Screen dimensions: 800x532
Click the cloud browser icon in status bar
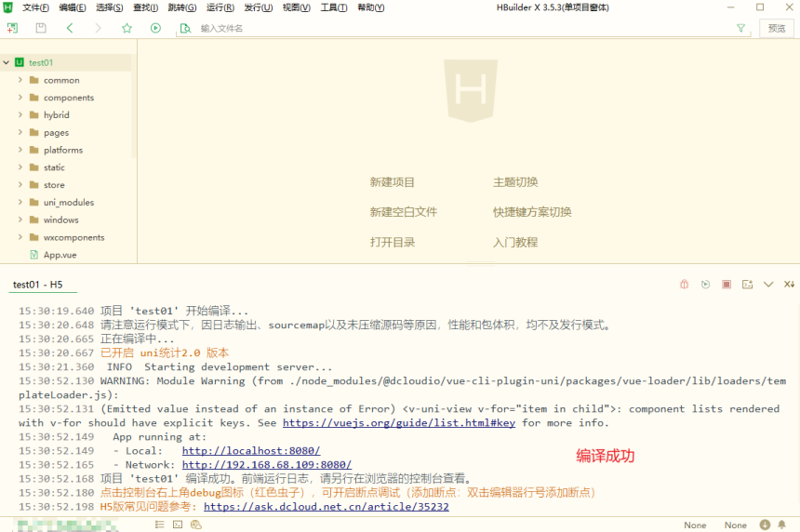pos(196,525)
